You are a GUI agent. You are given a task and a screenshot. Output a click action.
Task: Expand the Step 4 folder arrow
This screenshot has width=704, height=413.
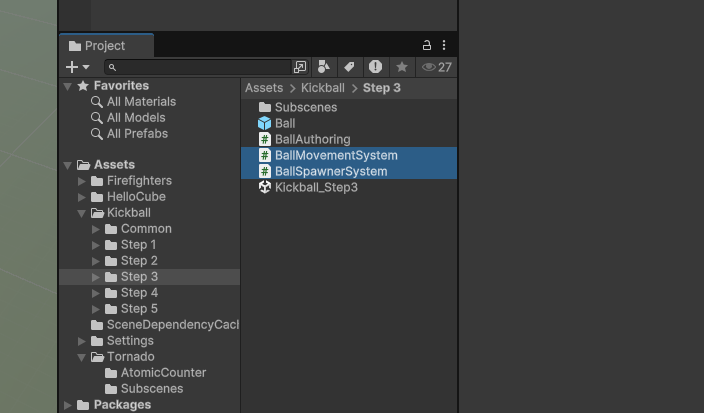click(x=96, y=294)
